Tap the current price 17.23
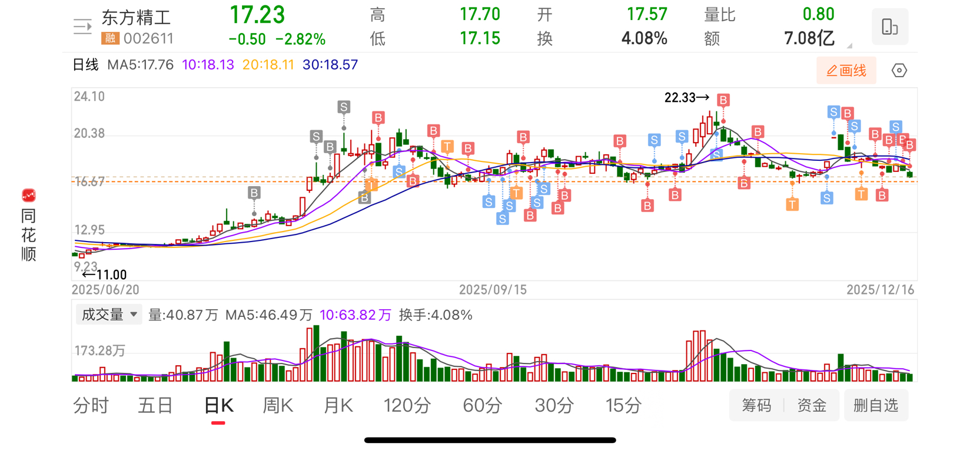The height and width of the screenshot is (453, 980). point(257,15)
